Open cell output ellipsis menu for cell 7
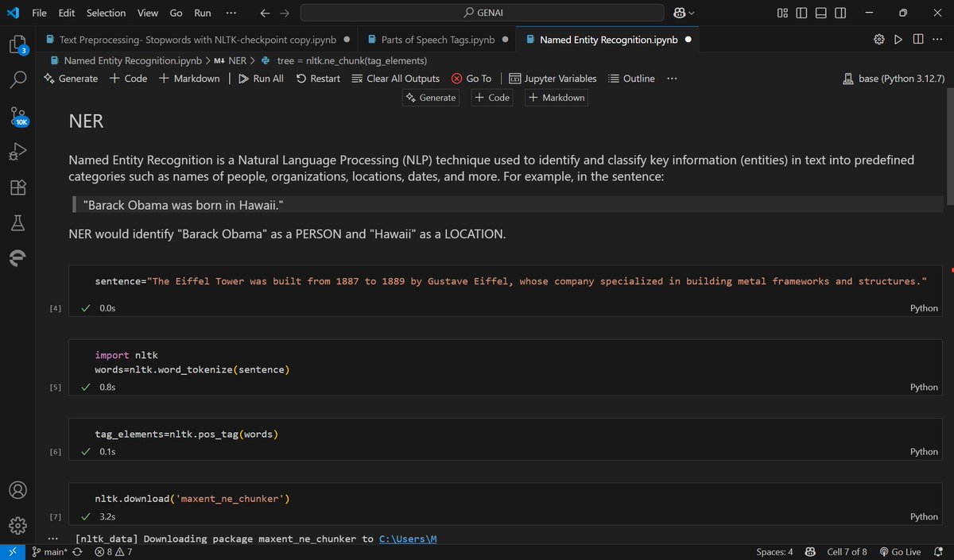This screenshot has height=560, width=954. [53, 539]
